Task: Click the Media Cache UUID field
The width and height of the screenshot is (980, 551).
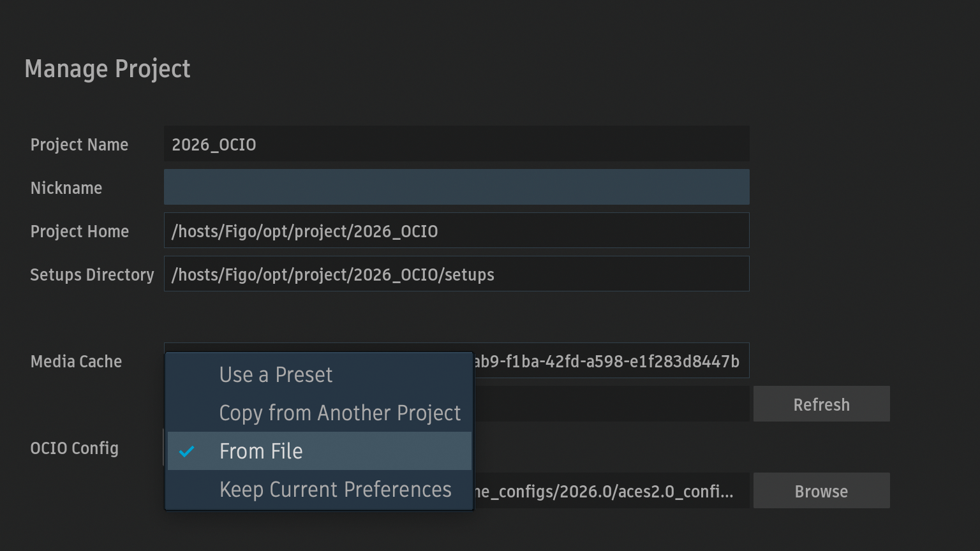Action: pyautogui.click(x=611, y=360)
